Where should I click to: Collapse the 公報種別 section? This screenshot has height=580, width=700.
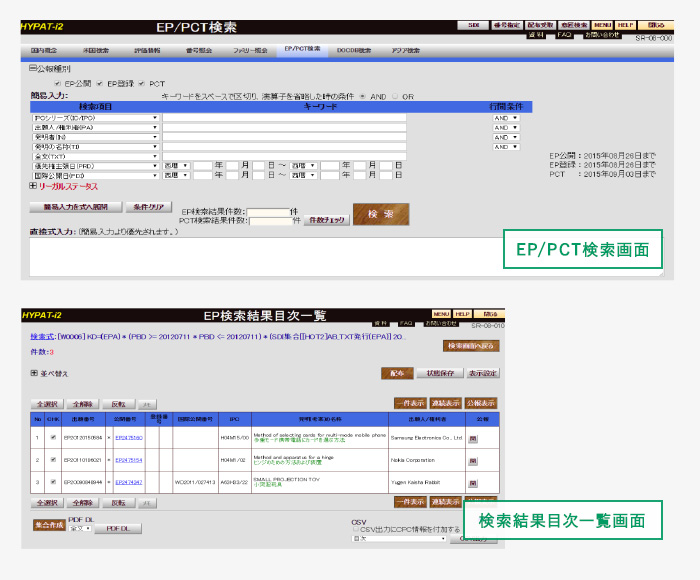[x=33, y=68]
